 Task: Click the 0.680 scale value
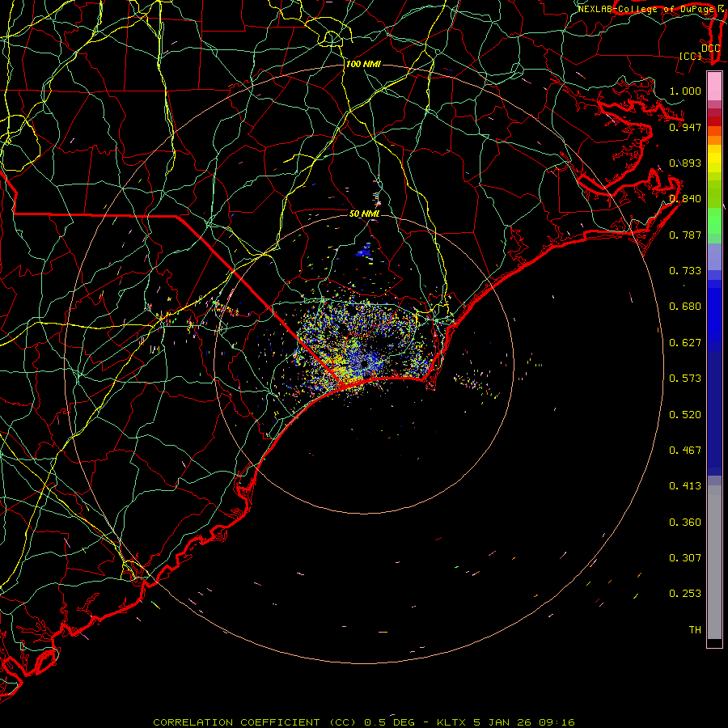click(685, 307)
